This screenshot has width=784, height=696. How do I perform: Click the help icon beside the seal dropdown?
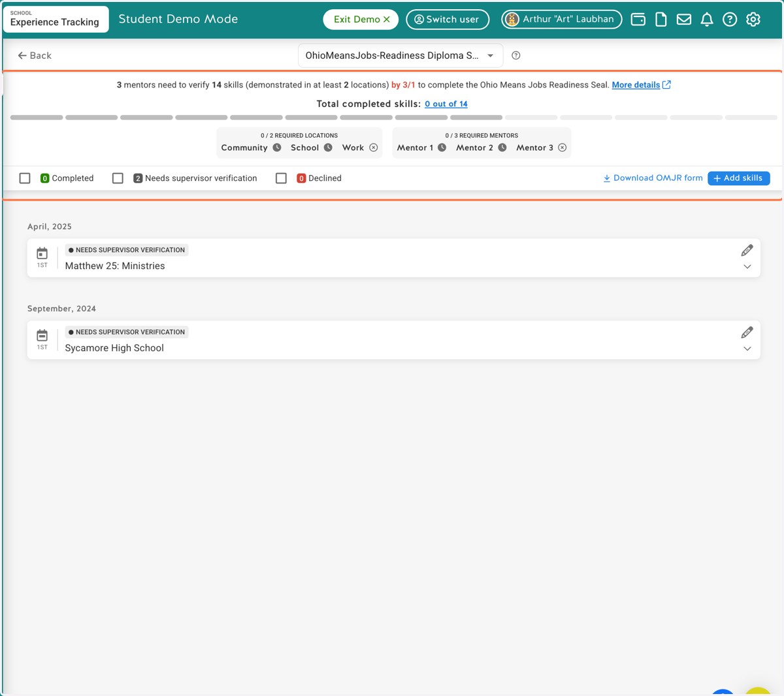click(516, 55)
